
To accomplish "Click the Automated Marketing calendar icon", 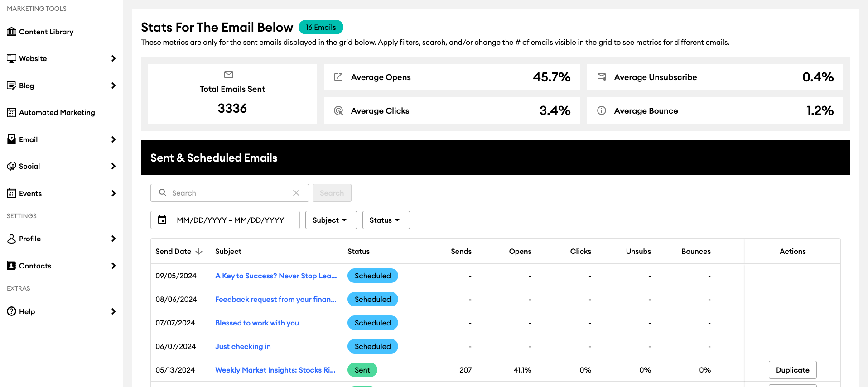I will point(11,113).
